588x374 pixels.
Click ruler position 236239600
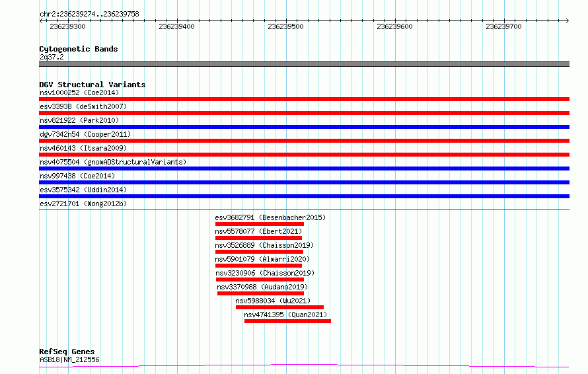tap(394, 26)
